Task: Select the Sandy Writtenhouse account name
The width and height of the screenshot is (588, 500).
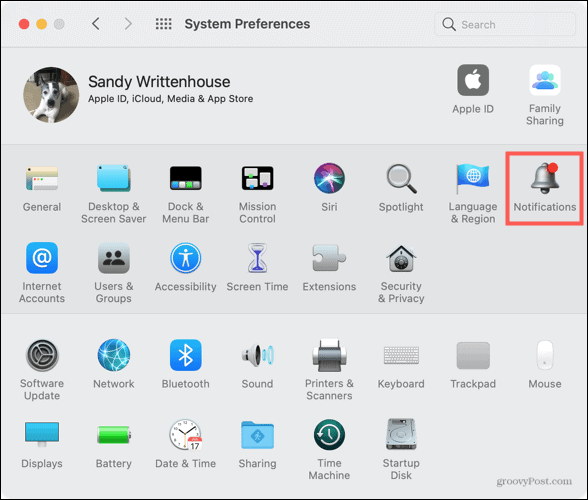Action: [159, 82]
